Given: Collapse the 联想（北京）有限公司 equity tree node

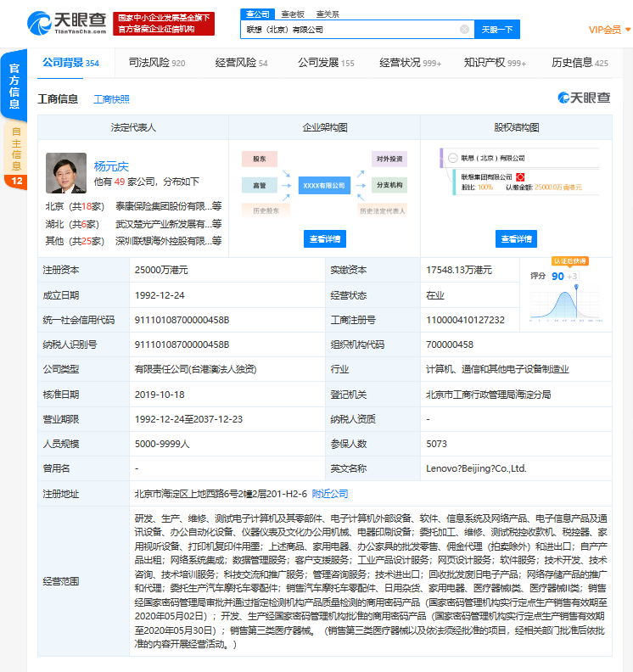Looking at the screenshot, I should click(x=452, y=158).
